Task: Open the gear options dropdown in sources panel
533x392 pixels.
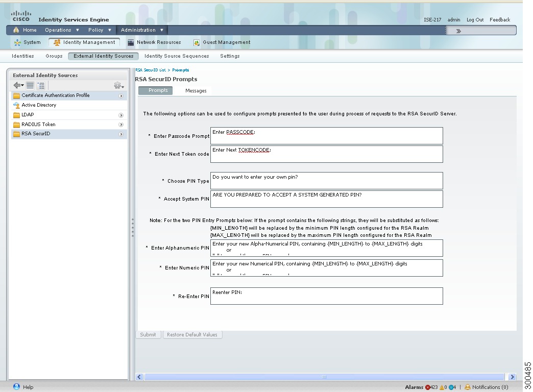Action: pyautogui.click(x=118, y=85)
